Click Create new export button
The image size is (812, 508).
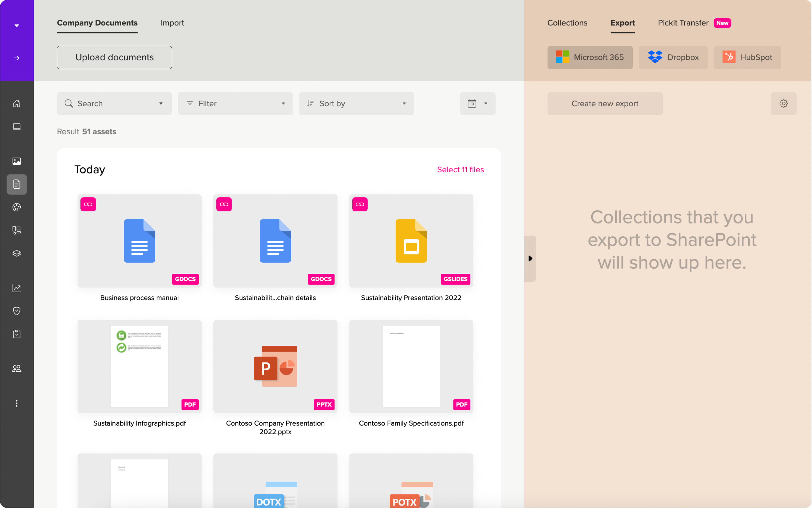604,104
